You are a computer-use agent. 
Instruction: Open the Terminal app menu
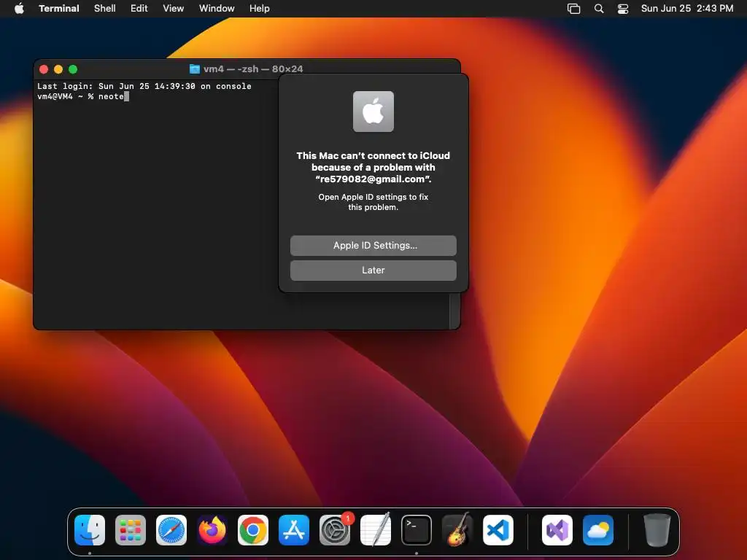pos(59,9)
